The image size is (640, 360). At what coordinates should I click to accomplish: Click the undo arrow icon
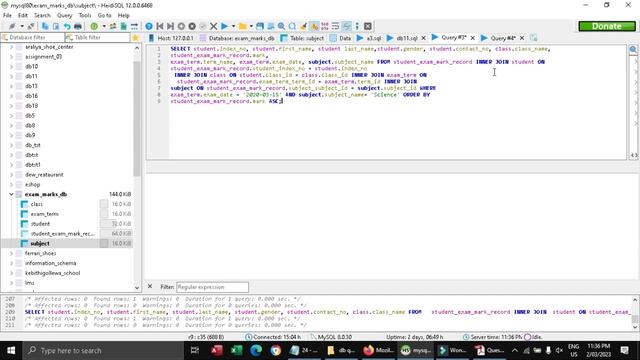click(x=67, y=26)
